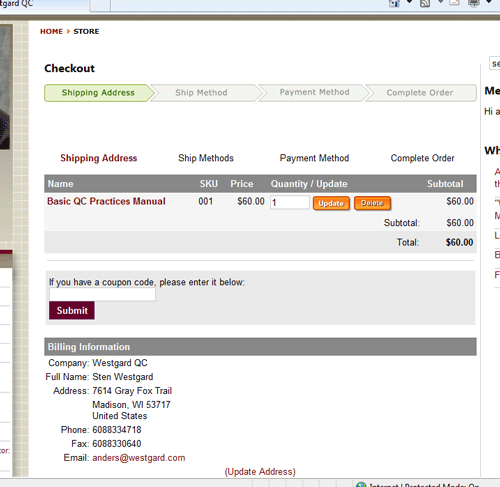Click the phone number 6088334718

117,430
